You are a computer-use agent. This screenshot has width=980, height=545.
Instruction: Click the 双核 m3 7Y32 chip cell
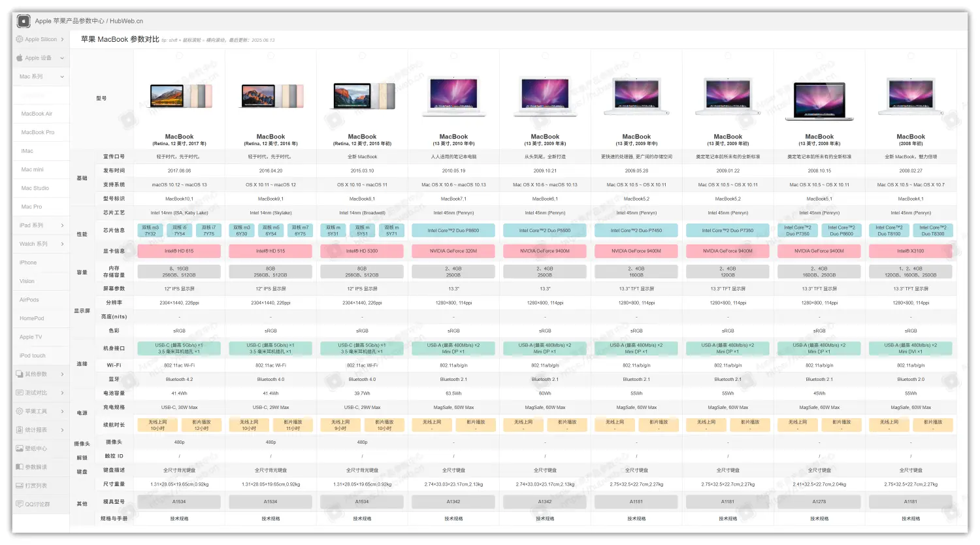coord(150,231)
